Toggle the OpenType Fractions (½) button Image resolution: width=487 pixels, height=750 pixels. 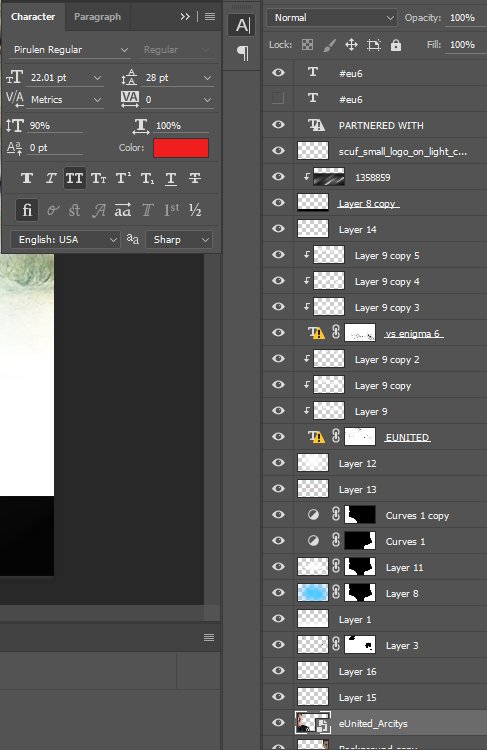pos(195,210)
